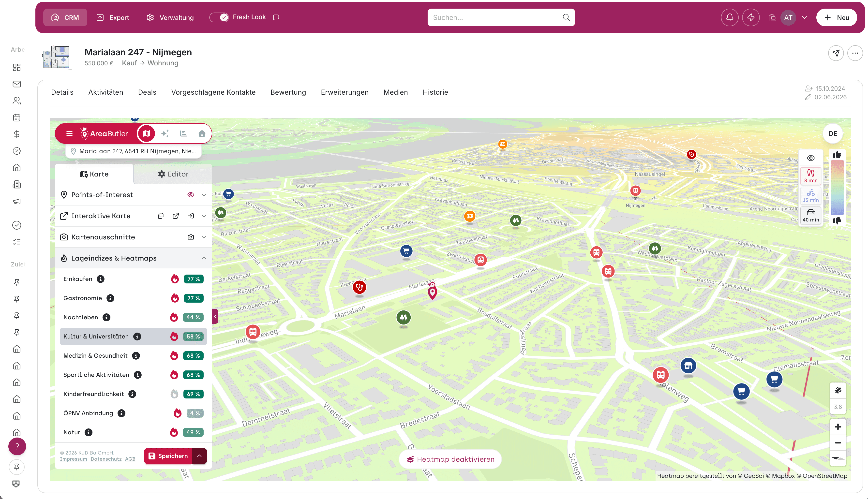868x499 pixels.
Task: Select the map view icon in AreaButler bar
Action: [x=146, y=134]
